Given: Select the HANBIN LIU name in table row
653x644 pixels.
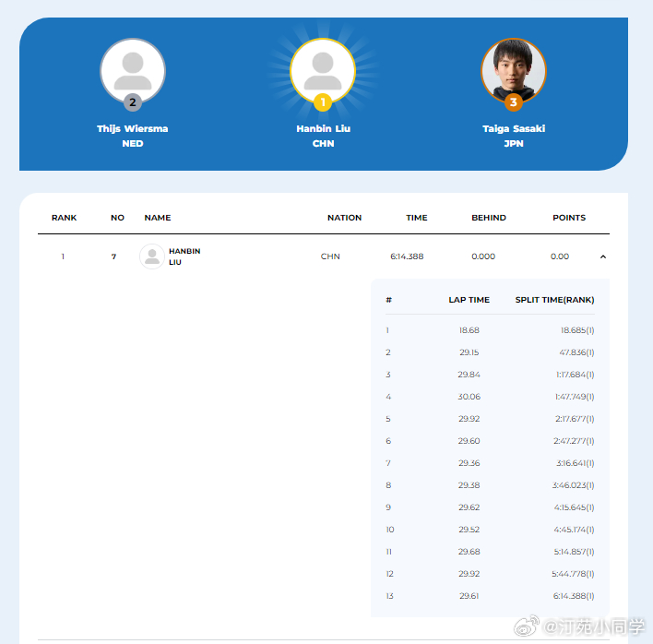Looking at the screenshot, I should point(184,256).
